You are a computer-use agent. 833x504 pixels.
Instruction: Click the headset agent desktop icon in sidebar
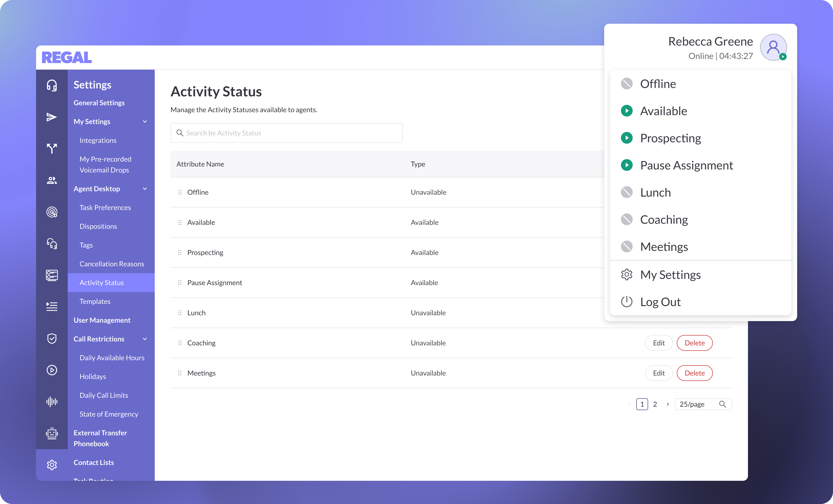pyautogui.click(x=52, y=85)
